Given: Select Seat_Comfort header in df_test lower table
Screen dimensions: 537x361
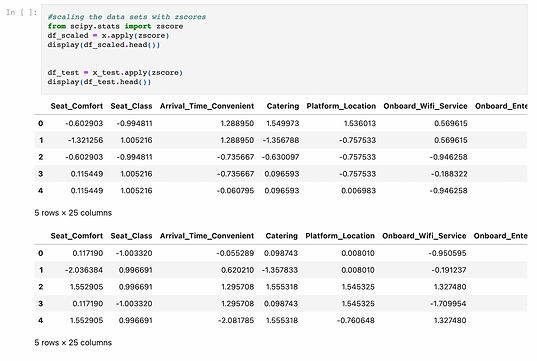Looking at the screenshot, I should point(77,236).
